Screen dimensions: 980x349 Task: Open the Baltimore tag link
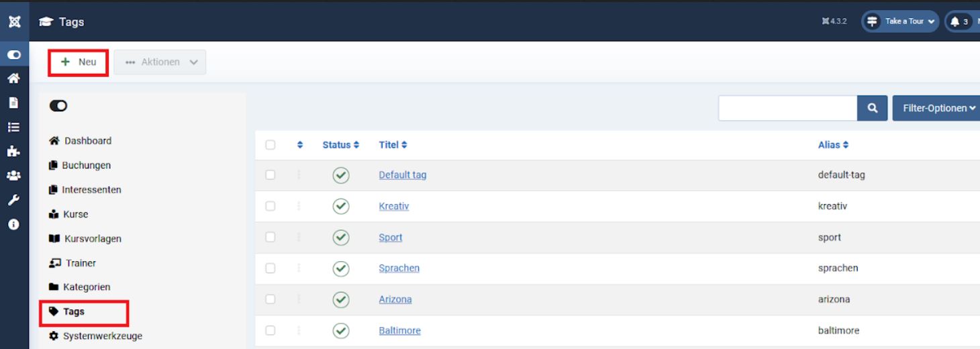(399, 330)
